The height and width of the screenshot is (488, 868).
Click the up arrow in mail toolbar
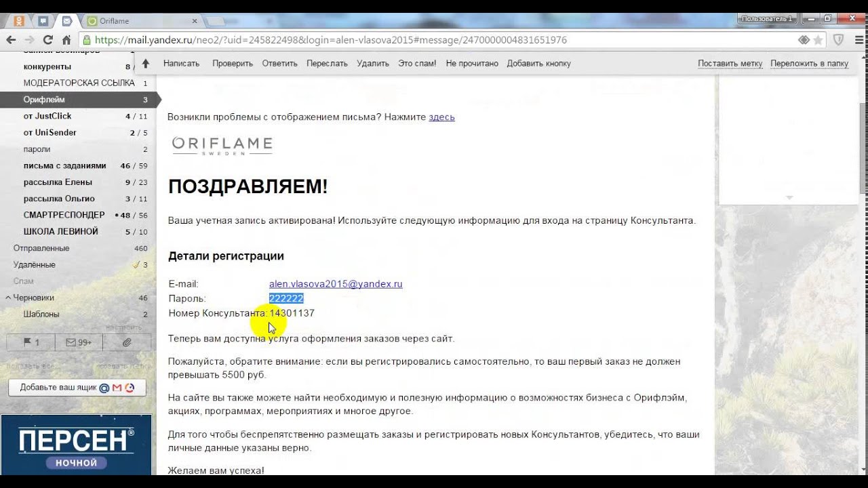[145, 63]
